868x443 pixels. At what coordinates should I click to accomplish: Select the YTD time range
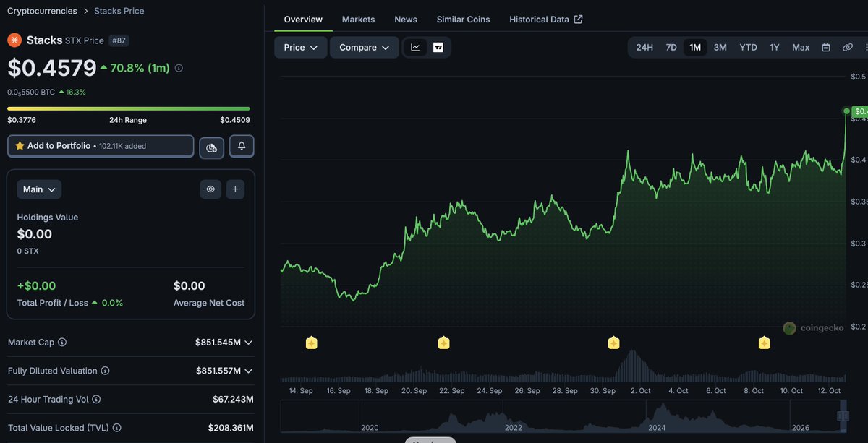coord(748,48)
